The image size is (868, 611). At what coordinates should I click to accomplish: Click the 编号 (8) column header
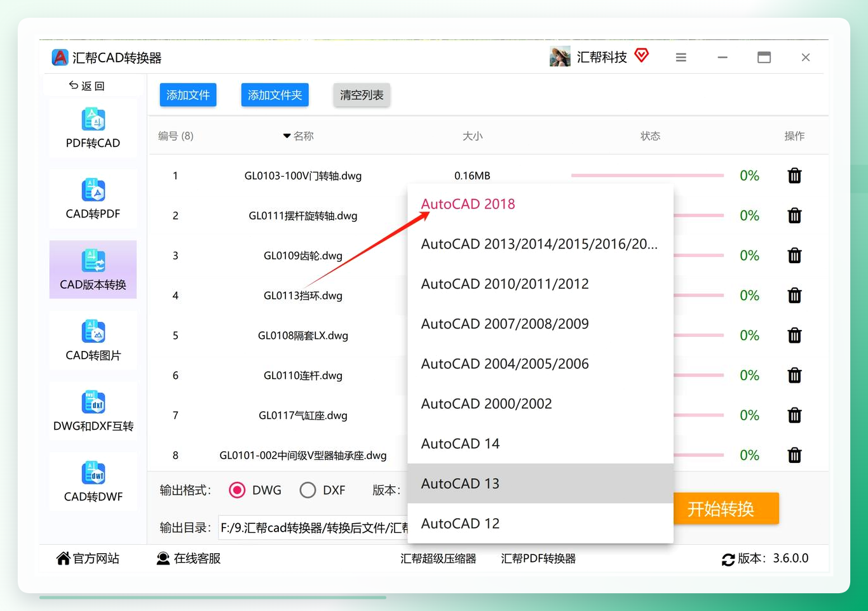tap(176, 136)
